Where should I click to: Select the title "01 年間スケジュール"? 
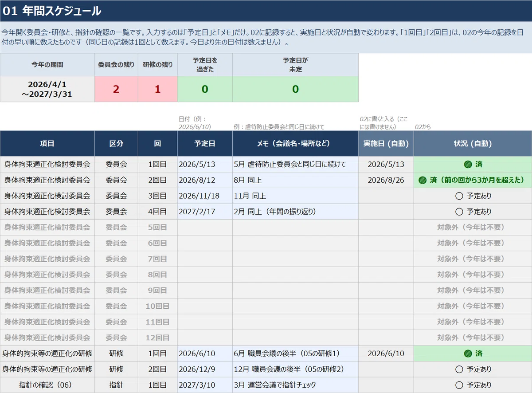tap(52, 11)
